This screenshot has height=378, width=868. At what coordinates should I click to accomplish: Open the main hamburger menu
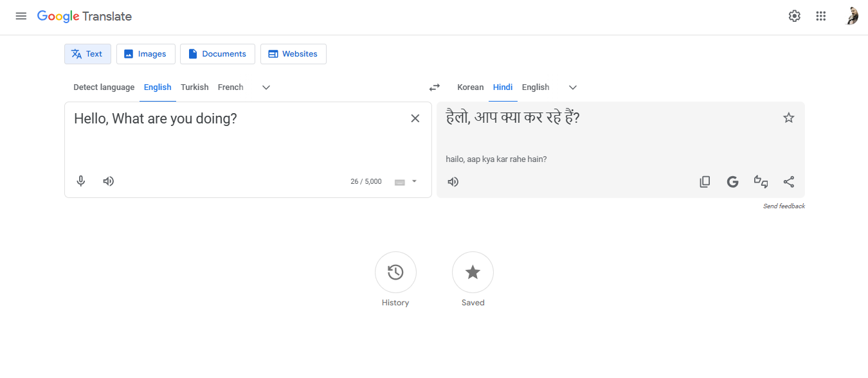(21, 16)
